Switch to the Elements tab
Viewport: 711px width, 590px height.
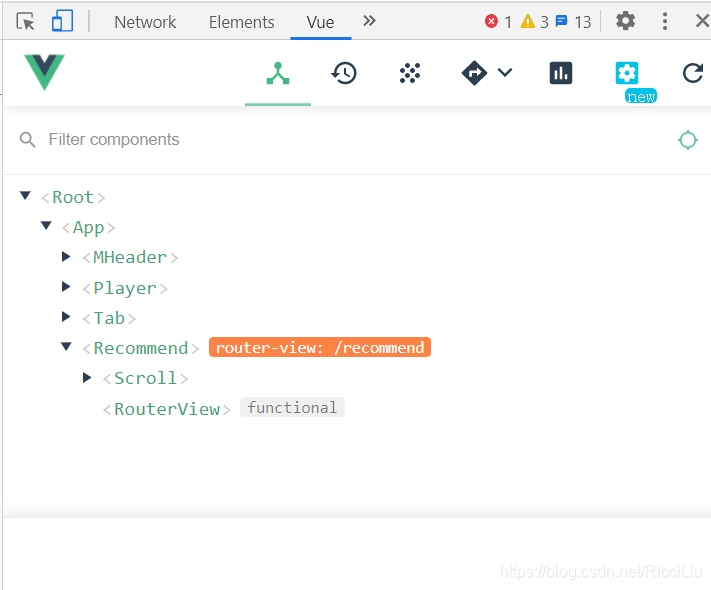(x=241, y=22)
